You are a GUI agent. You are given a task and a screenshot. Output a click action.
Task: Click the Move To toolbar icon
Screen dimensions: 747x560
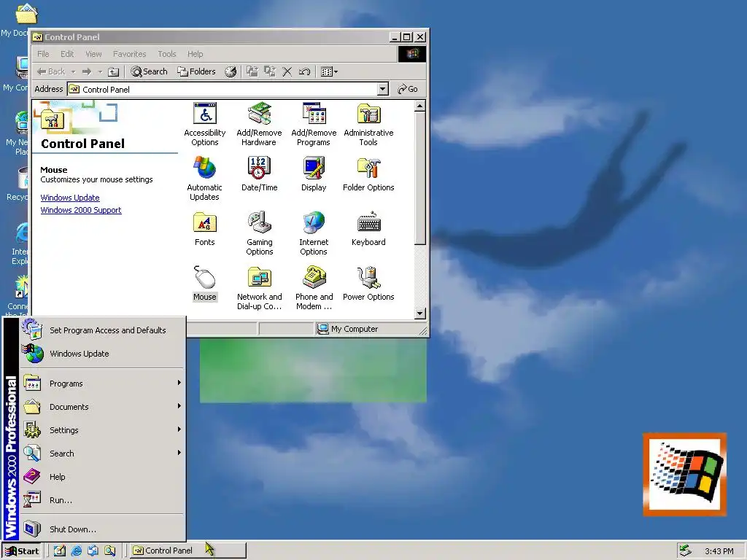coord(252,72)
